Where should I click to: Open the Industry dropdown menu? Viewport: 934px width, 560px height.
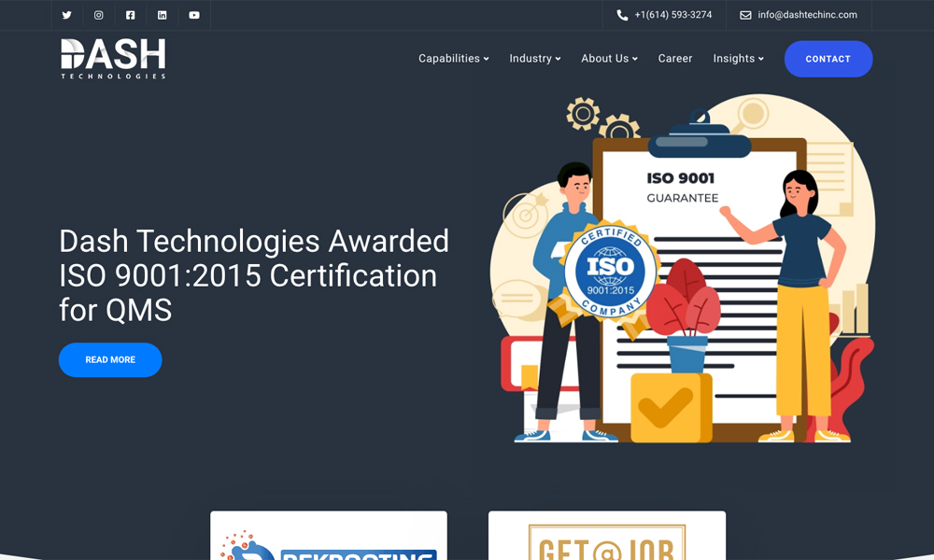click(x=534, y=59)
